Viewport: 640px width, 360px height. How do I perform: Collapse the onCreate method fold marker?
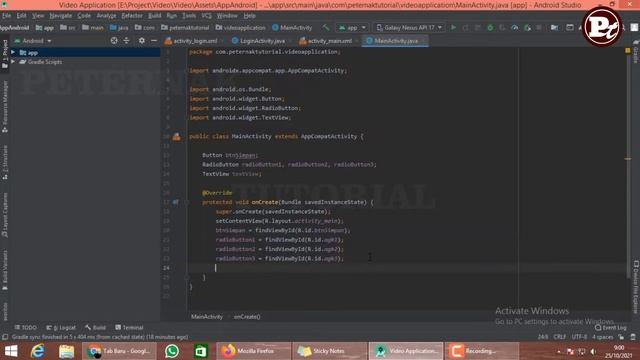point(187,202)
